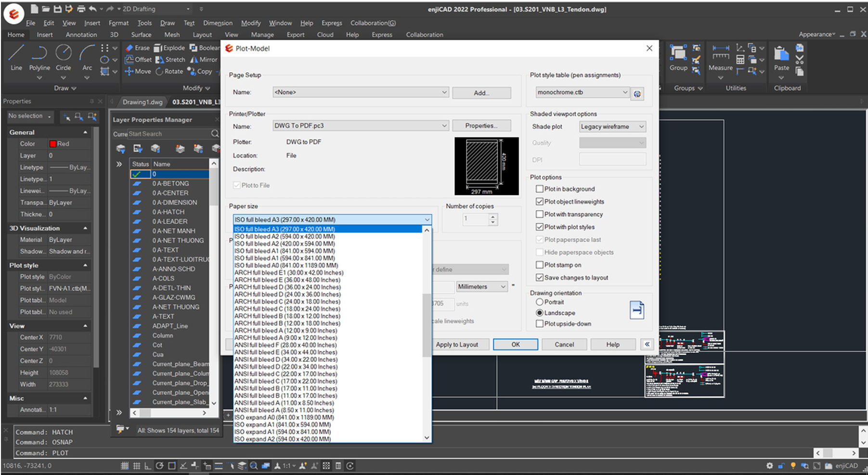Click the printer Properties button
Screen dimensions: 868x475
[x=481, y=126]
